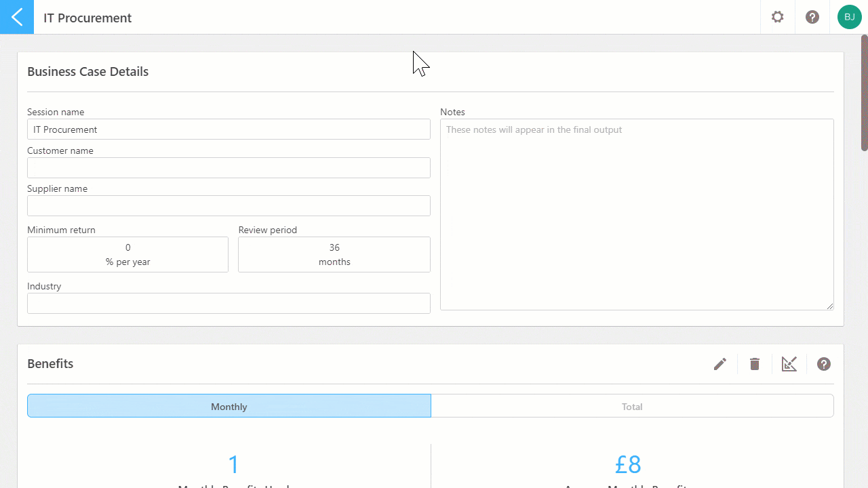Screen dimensions: 868x488
Task: Click the £8 average monthly benefit figure
Action: [628, 464]
